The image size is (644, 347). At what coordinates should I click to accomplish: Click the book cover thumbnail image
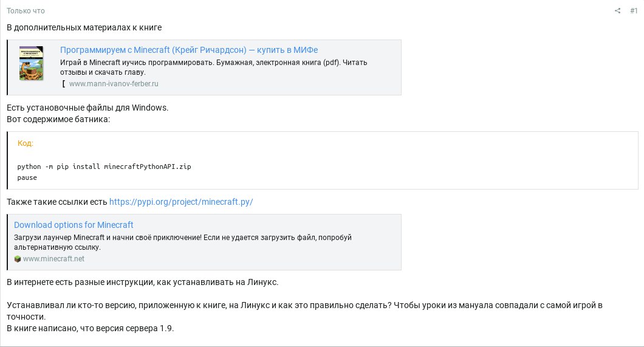(31, 63)
